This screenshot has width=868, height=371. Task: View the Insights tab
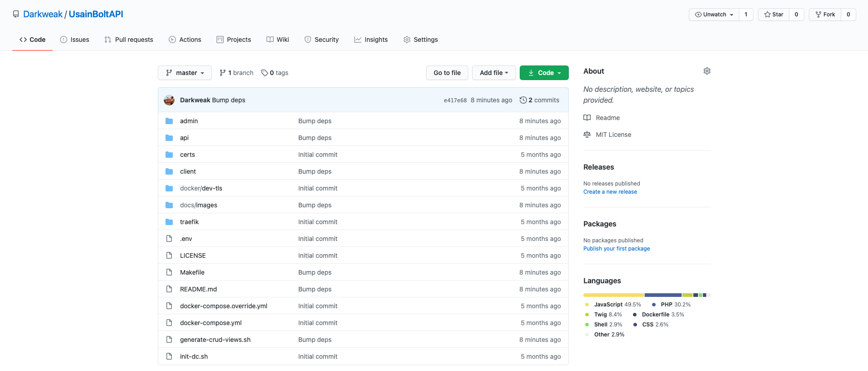371,40
